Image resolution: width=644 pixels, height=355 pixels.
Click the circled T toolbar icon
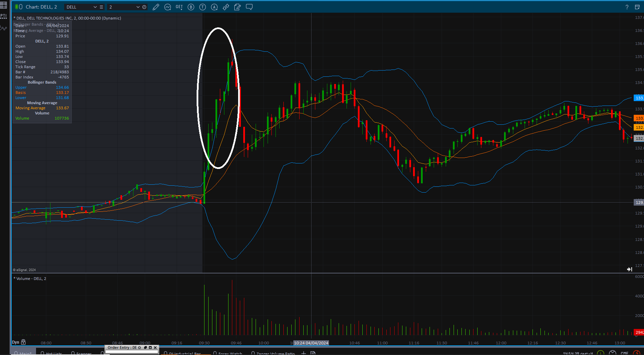pyautogui.click(x=203, y=7)
